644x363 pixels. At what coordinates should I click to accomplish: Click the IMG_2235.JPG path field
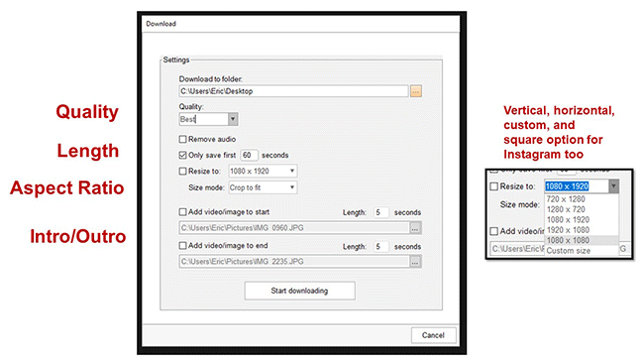point(294,262)
